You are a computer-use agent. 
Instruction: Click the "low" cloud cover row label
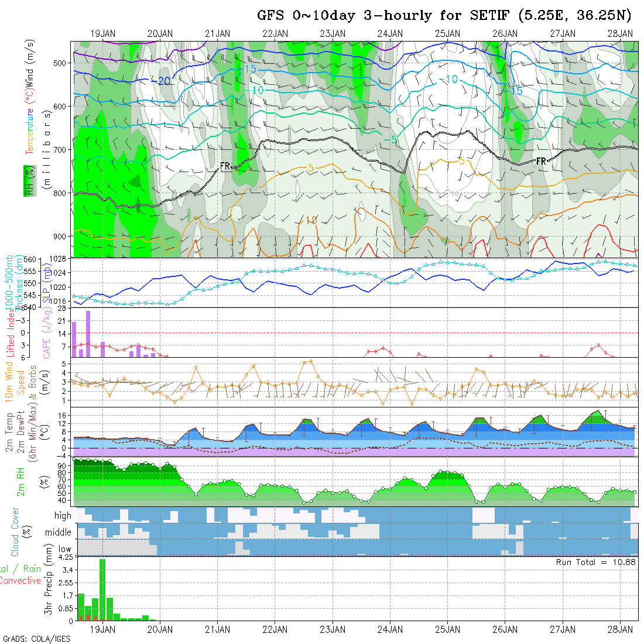(64, 549)
